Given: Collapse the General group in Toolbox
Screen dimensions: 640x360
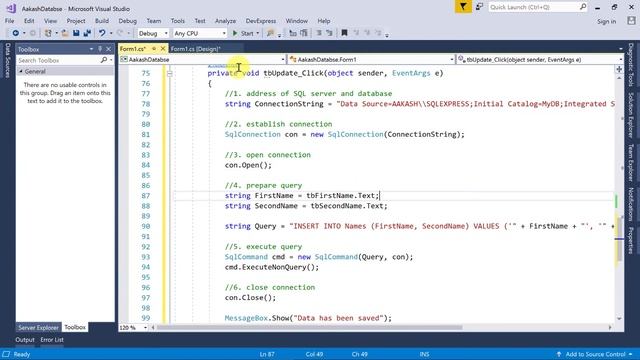Looking at the screenshot, I should [21, 71].
